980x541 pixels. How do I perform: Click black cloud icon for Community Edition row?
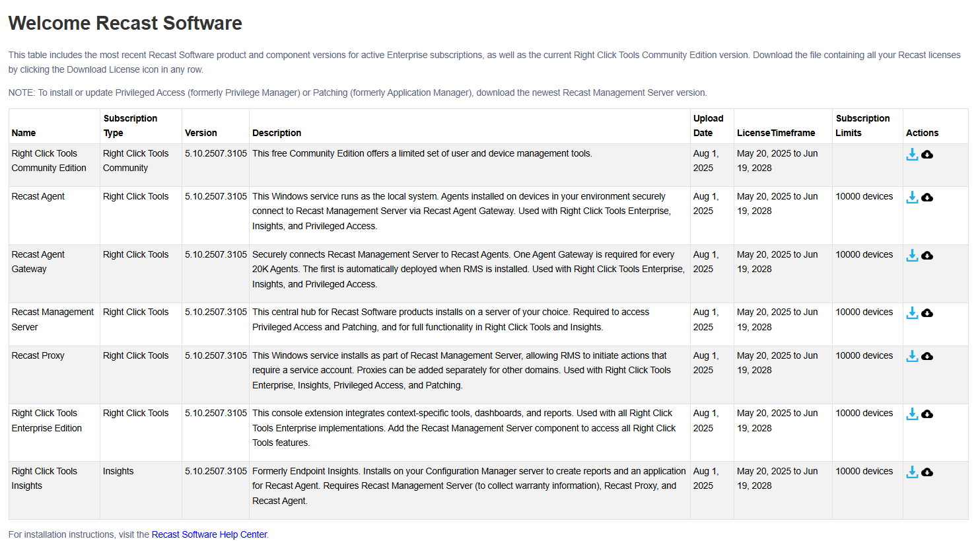[x=927, y=155]
